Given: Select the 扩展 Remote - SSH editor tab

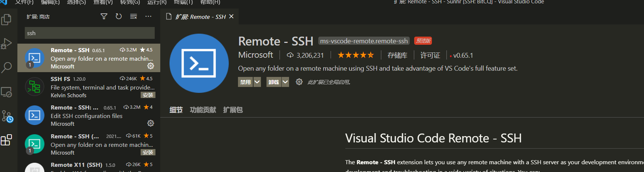Looking at the screenshot, I should tap(200, 17).
